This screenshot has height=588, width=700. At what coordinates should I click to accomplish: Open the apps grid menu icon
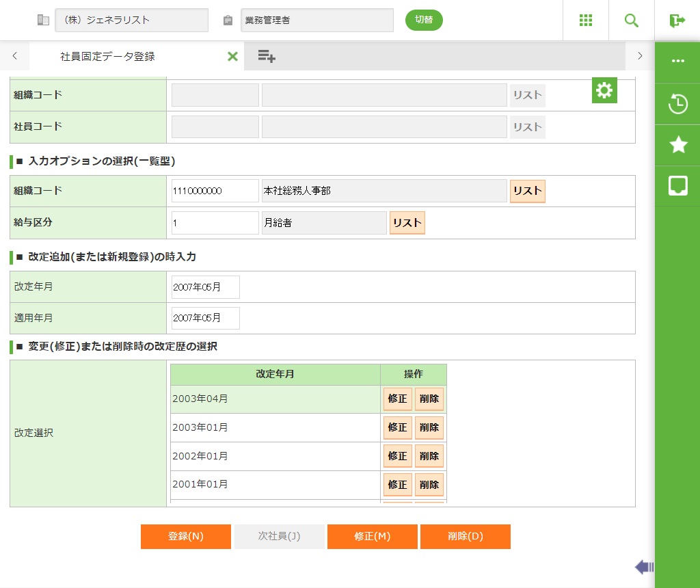click(586, 21)
